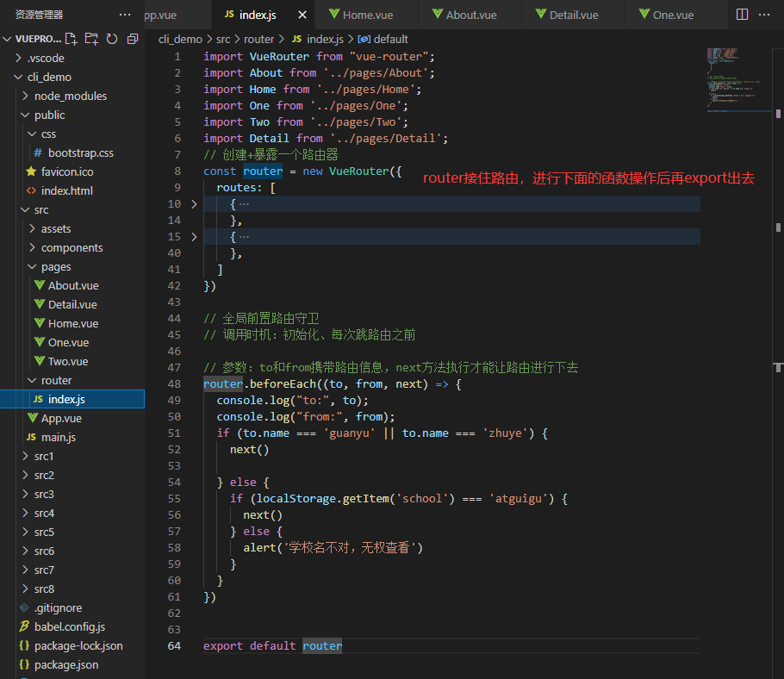The width and height of the screenshot is (784, 679).
Task: Collapse the public folder
Action: pyautogui.click(x=26, y=115)
